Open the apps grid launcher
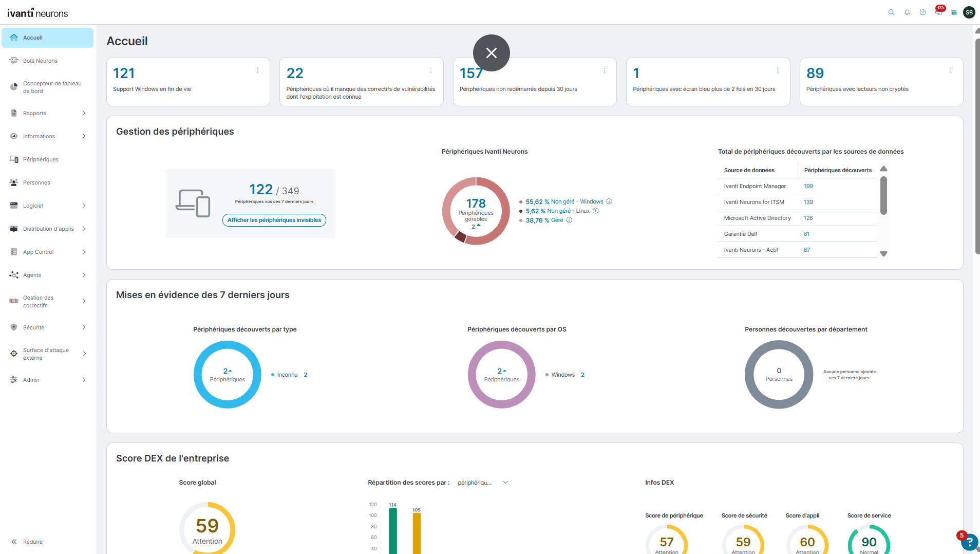980x554 pixels. point(954,12)
